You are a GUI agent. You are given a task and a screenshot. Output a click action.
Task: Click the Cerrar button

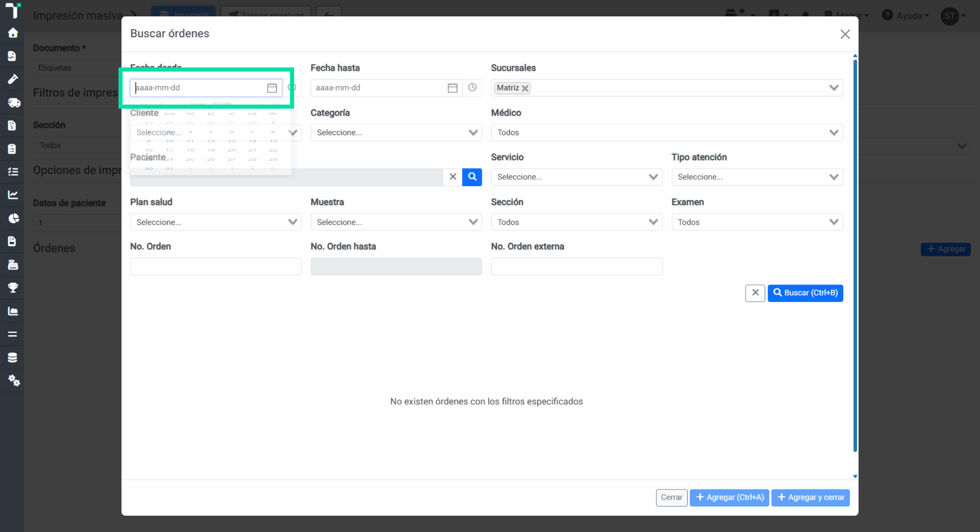(x=671, y=497)
